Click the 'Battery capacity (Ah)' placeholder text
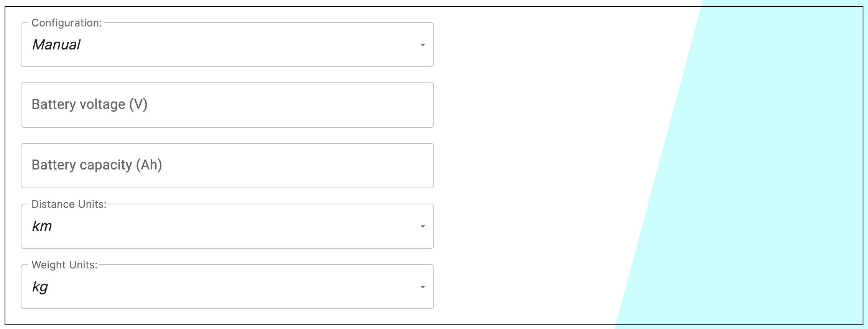This screenshot has width=868, height=329. [x=97, y=165]
